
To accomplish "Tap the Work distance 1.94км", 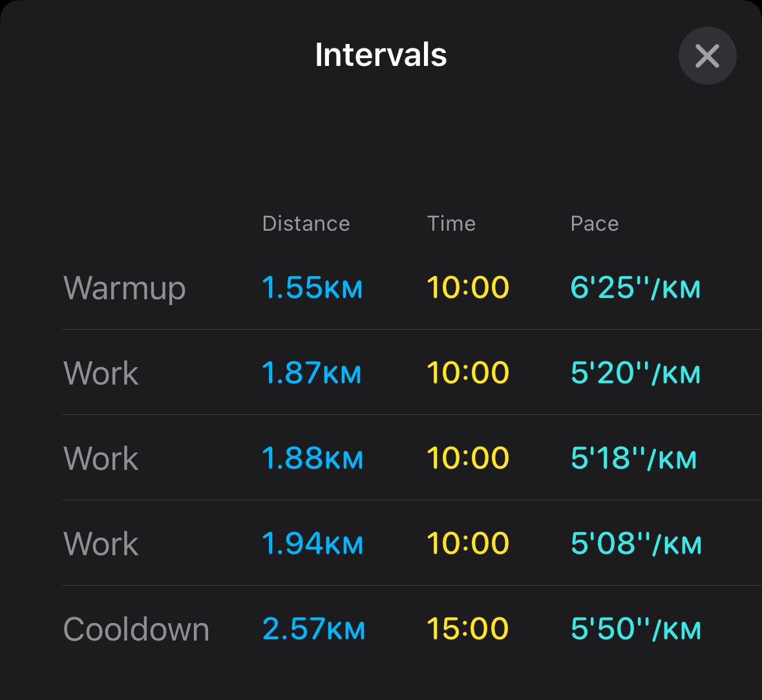I will tap(312, 543).
